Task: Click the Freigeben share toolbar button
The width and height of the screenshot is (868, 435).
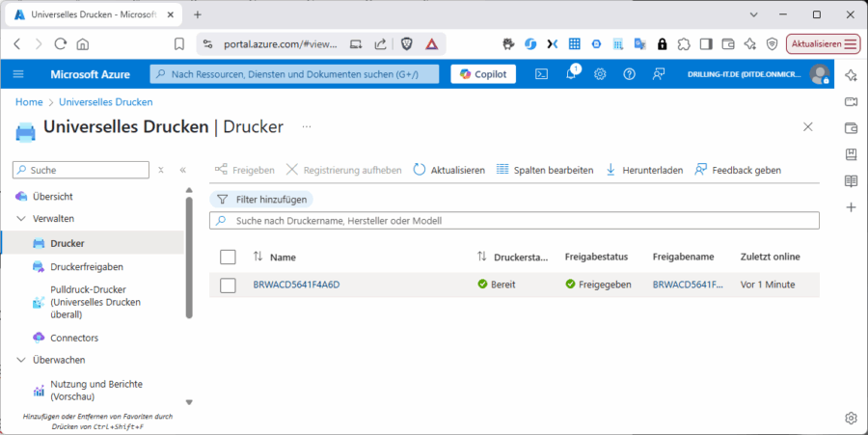Action: click(x=245, y=170)
